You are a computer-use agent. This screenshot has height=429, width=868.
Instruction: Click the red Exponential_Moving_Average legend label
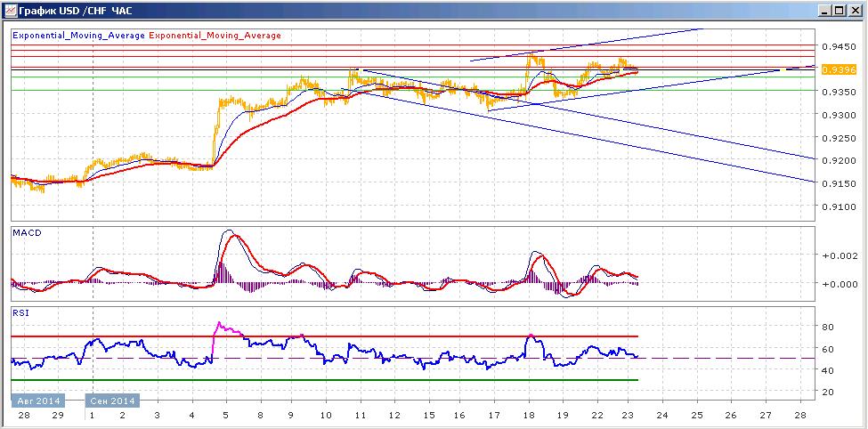(215, 36)
